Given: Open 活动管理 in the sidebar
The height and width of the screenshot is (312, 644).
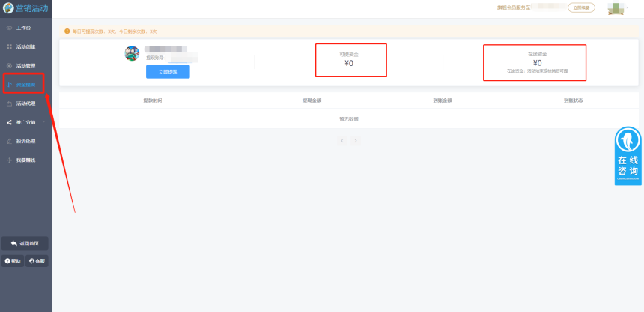Looking at the screenshot, I should click(x=25, y=65).
